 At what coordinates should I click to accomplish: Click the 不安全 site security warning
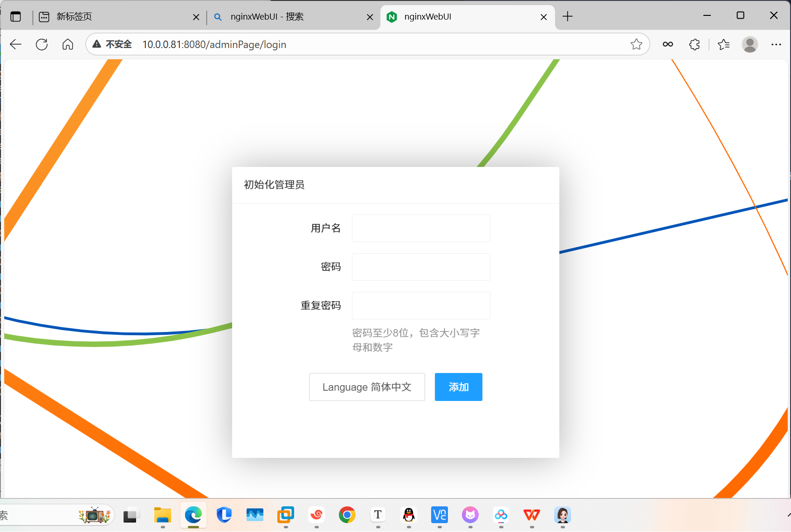pos(112,44)
